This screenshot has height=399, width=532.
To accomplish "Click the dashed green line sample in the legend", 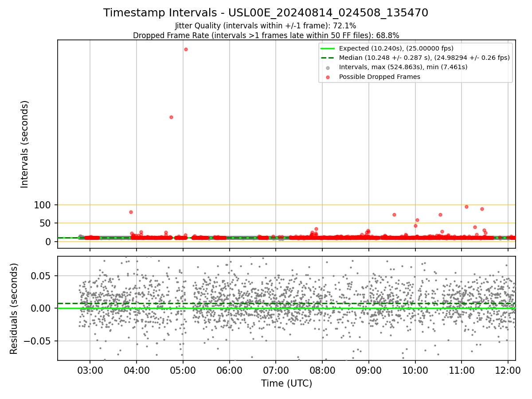I will (x=328, y=58).
